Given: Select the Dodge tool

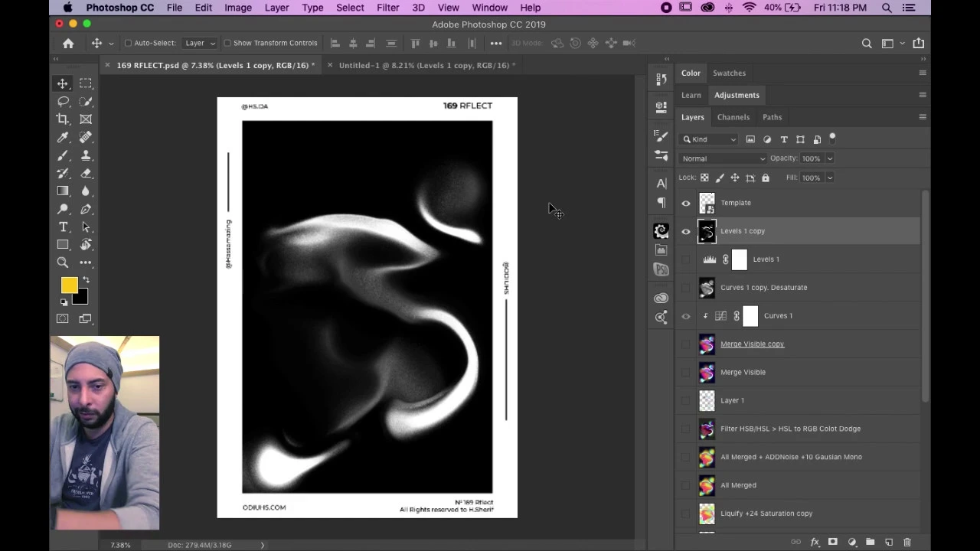Looking at the screenshot, I should (x=63, y=209).
